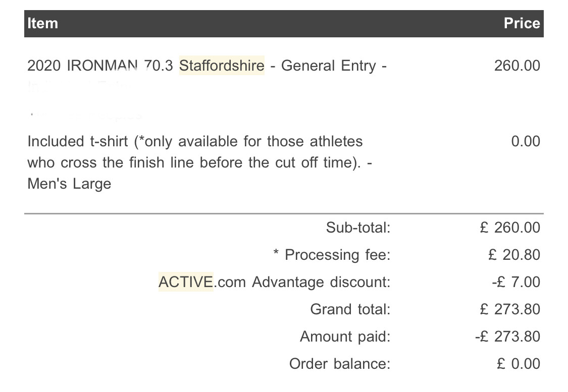
Task: Click the Grand total label
Action: pyautogui.click(x=350, y=309)
